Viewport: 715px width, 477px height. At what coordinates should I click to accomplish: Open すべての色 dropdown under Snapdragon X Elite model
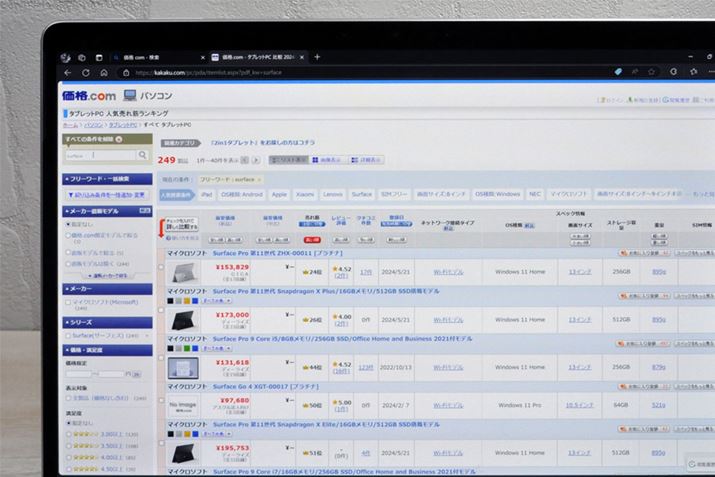[217, 434]
